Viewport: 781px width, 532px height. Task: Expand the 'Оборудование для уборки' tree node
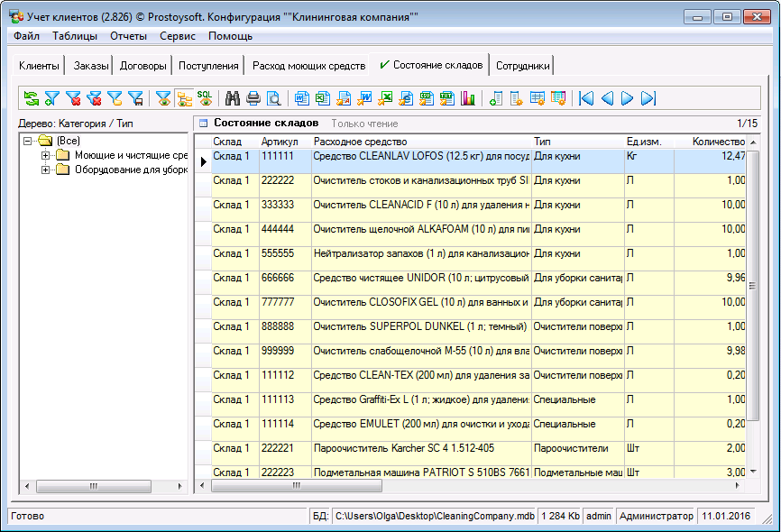point(45,170)
